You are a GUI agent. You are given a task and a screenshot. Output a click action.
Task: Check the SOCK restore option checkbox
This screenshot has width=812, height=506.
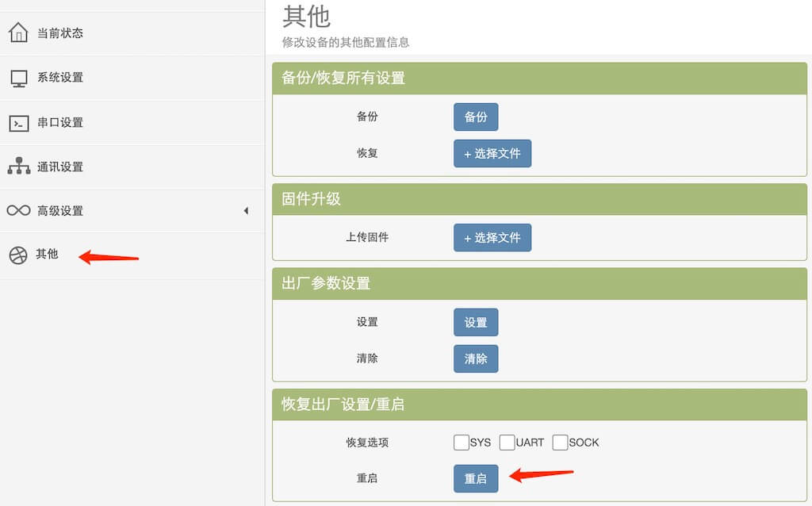click(560, 443)
